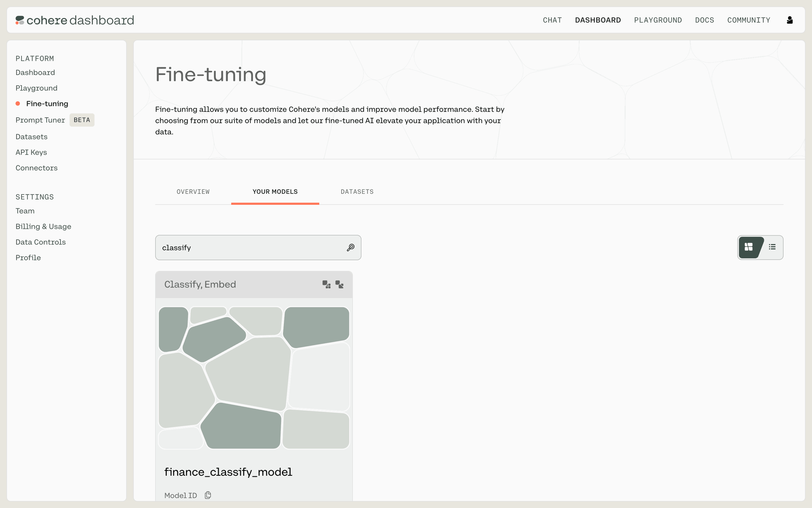Copy the Model ID
812x508 pixels.
(x=208, y=495)
